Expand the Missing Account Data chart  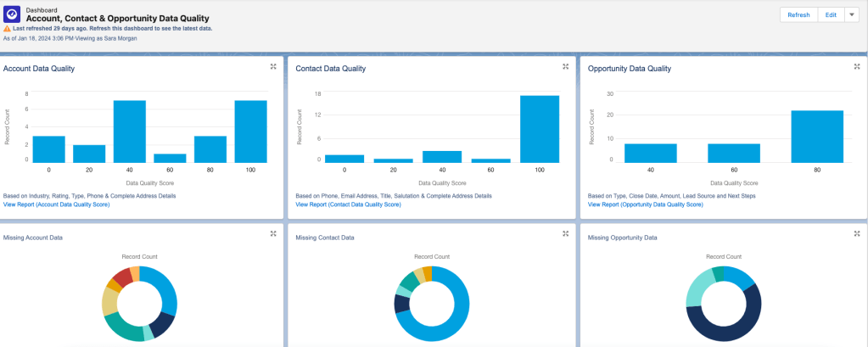point(273,233)
